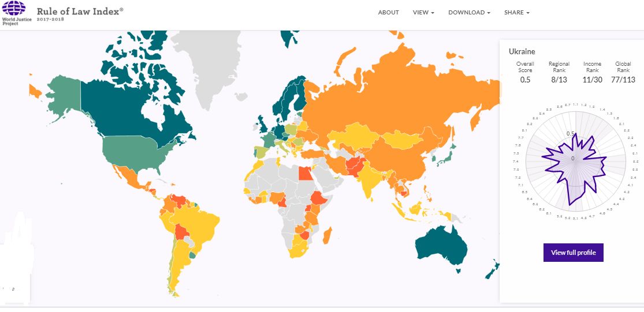Expand the VIEW dropdown menu

[x=423, y=13]
